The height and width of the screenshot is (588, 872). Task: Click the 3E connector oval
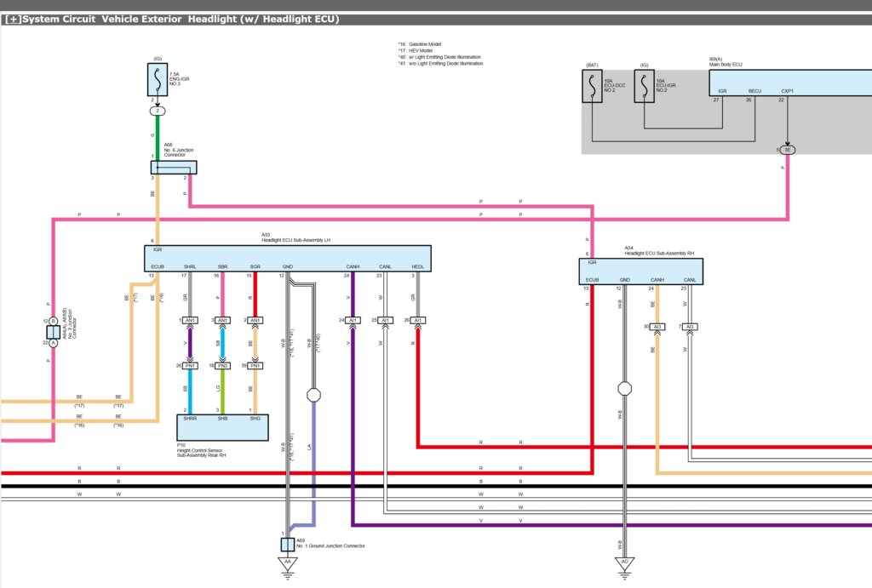click(x=787, y=150)
